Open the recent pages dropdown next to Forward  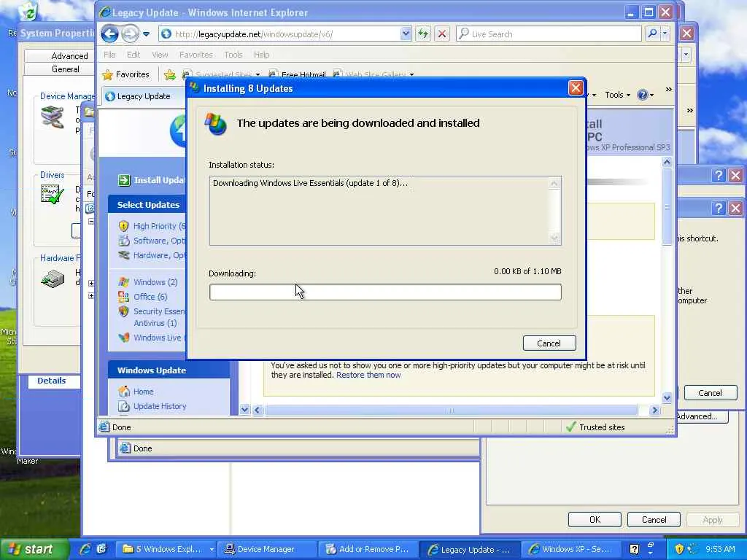[146, 34]
